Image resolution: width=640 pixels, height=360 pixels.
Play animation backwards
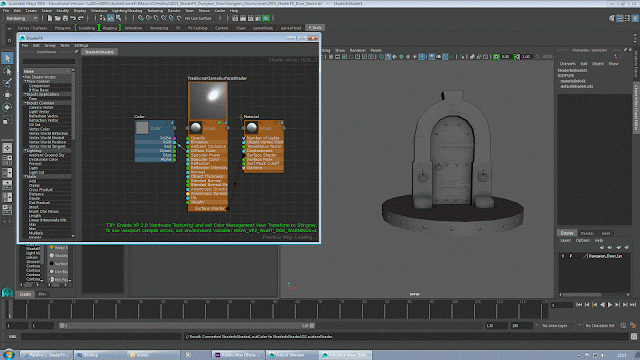(x=602, y=304)
